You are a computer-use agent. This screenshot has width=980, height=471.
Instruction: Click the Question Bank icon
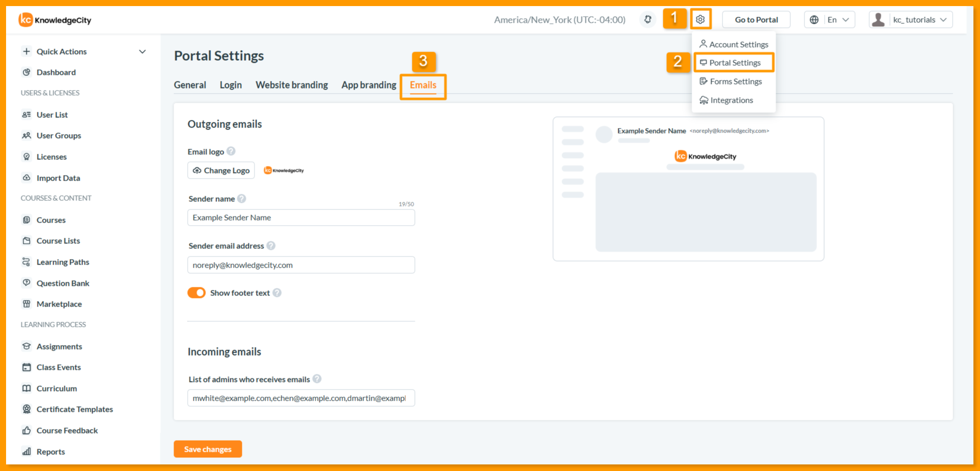tap(27, 283)
